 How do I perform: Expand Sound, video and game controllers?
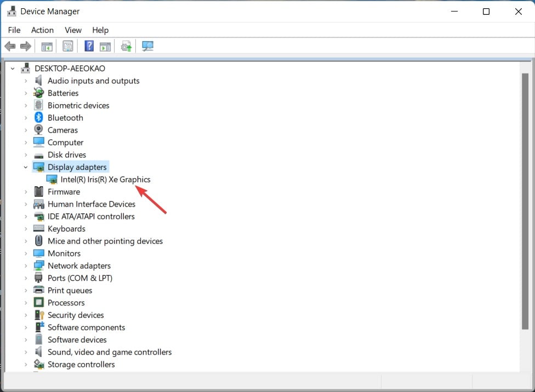click(26, 352)
